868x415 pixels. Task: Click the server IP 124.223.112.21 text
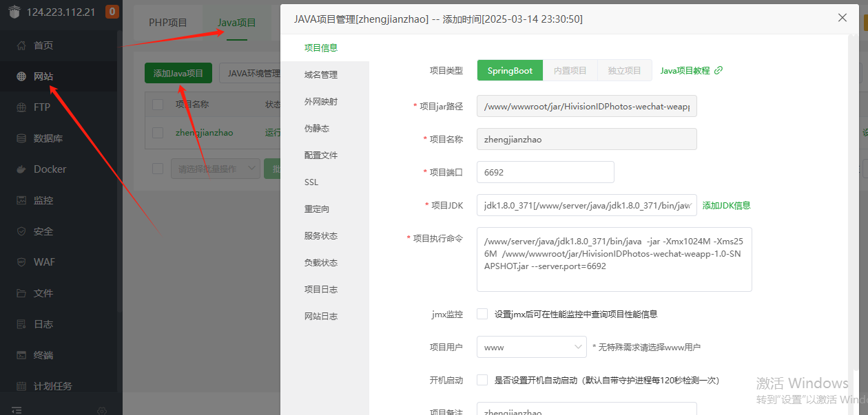61,12
